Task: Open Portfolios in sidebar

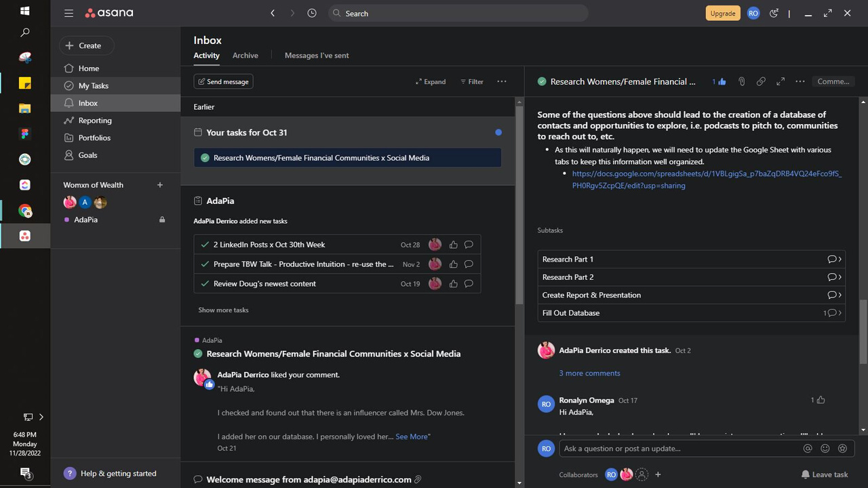Action: click(x=94, y=138)
